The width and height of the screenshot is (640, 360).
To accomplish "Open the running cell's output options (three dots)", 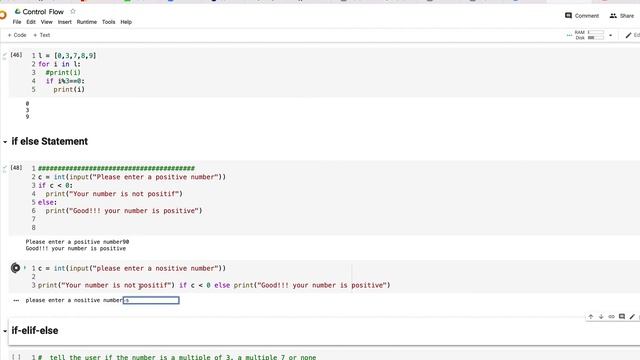I will pos(16,300).
